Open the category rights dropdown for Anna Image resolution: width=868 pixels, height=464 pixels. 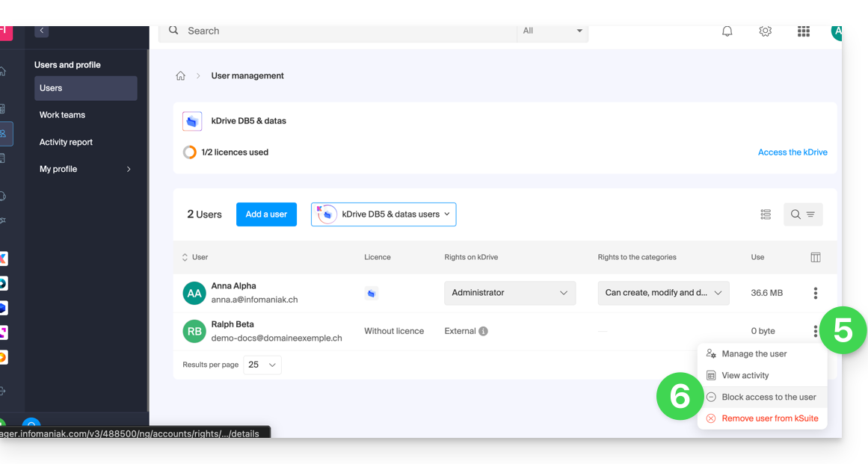(663, 293)
